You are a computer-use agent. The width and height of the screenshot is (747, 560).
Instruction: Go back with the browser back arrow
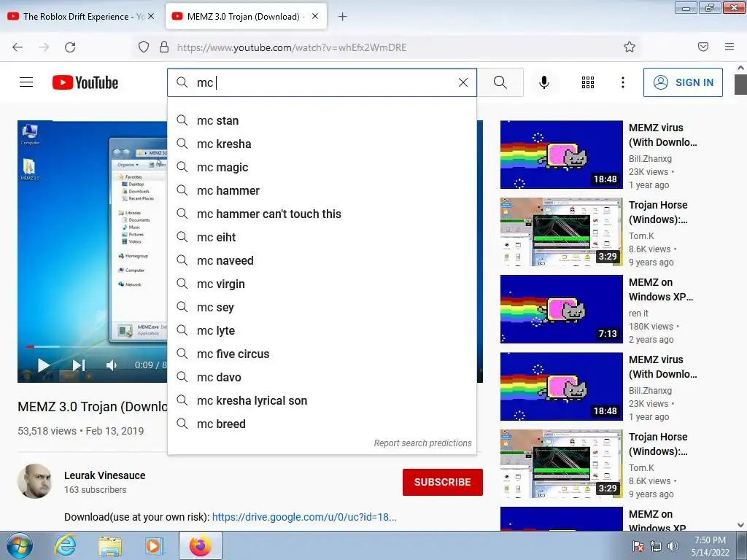[x=18, y=47]
